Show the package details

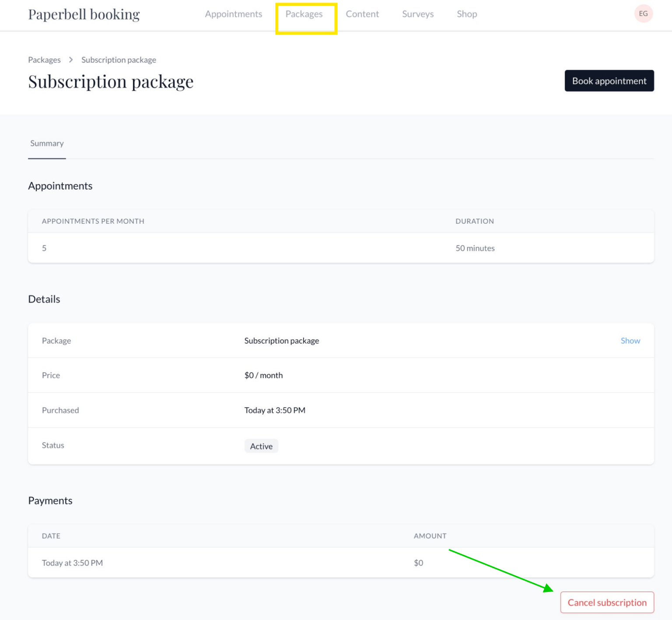pos(630,340)
